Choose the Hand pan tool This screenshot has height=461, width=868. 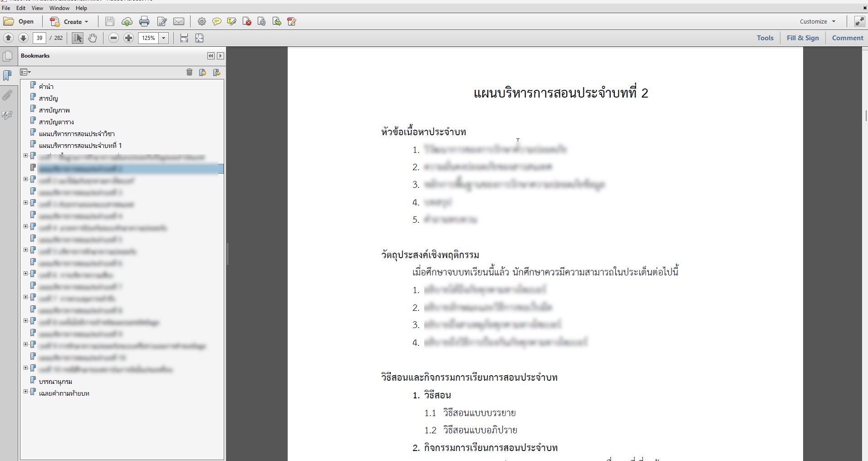click(93, 38)
